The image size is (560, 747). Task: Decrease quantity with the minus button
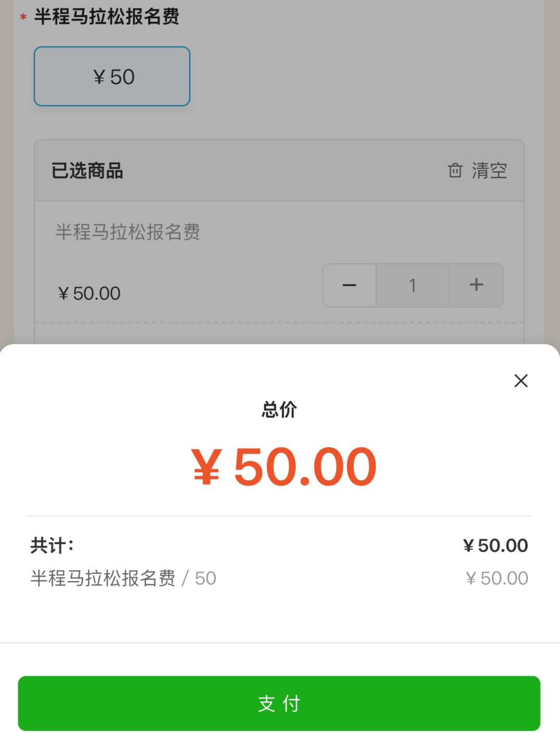pyautogui.click(x=349, y=285)
